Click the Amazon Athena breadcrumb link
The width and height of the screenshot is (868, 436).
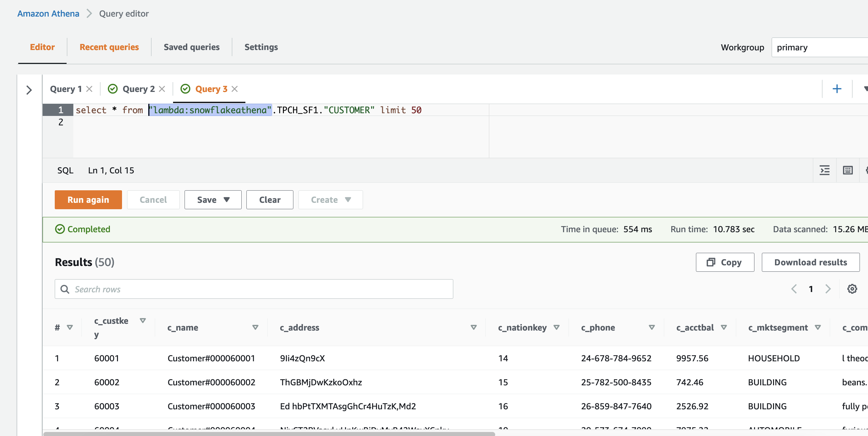(x=48, y=14)
